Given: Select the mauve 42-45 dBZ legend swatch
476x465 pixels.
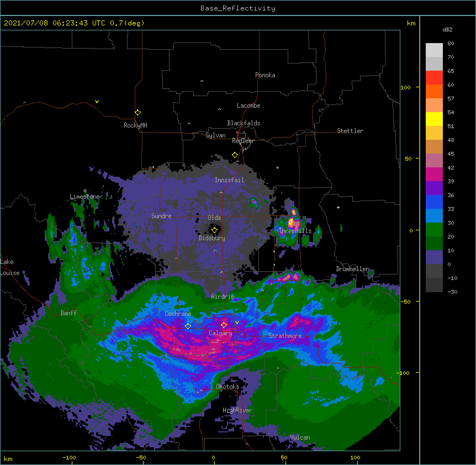Looking at the screenshot, I should (434, 161).
